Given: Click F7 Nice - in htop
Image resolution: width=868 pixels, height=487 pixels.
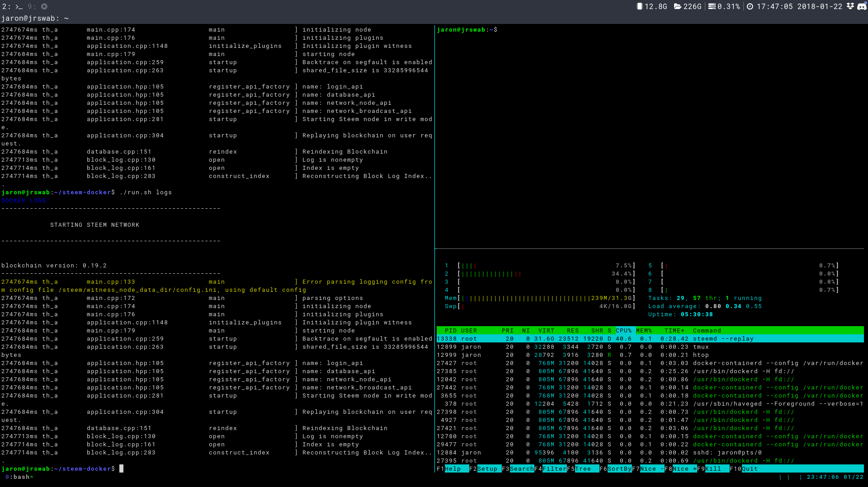Looking at the screenshot, I should 648,468.
